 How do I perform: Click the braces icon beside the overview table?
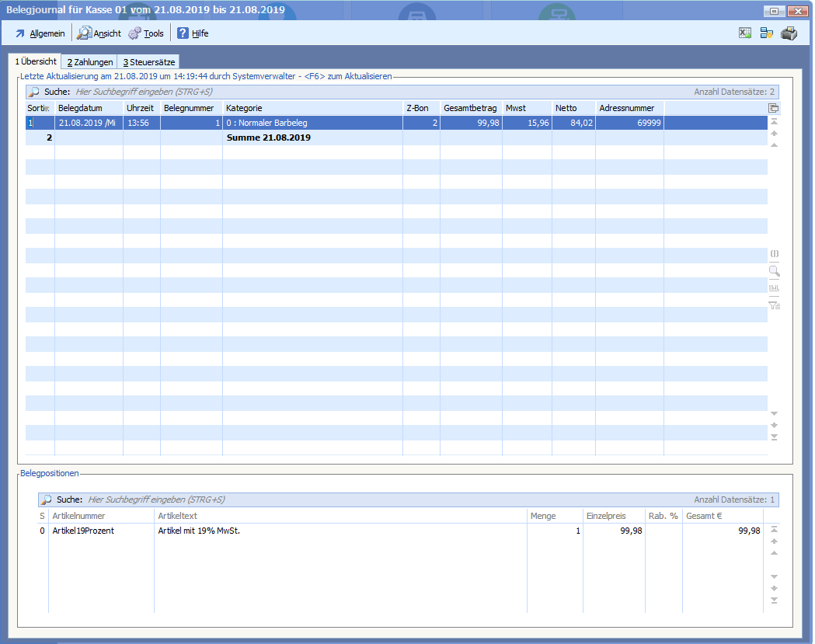click(774, 254)
